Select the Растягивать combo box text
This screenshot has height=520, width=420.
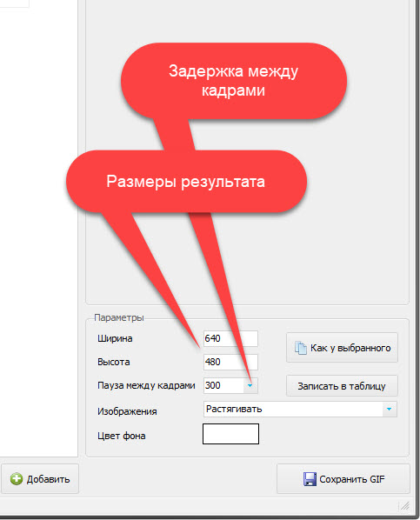[x=234, y=409]
